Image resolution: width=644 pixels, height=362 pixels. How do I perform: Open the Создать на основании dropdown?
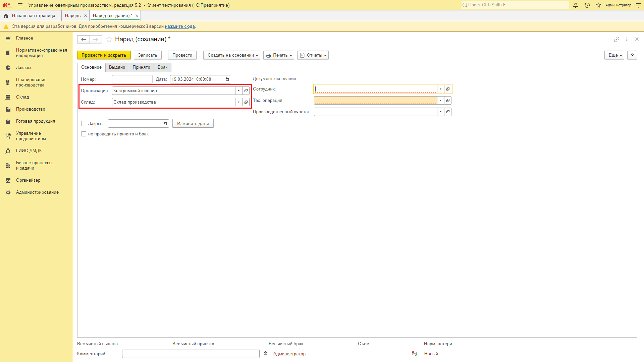(232, 55)
